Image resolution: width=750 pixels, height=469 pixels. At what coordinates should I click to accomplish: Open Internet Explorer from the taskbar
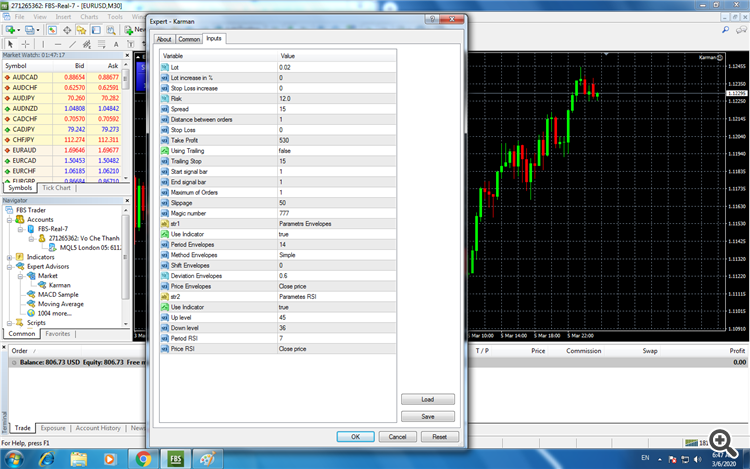pyautogui.click(x=47, y=459)
